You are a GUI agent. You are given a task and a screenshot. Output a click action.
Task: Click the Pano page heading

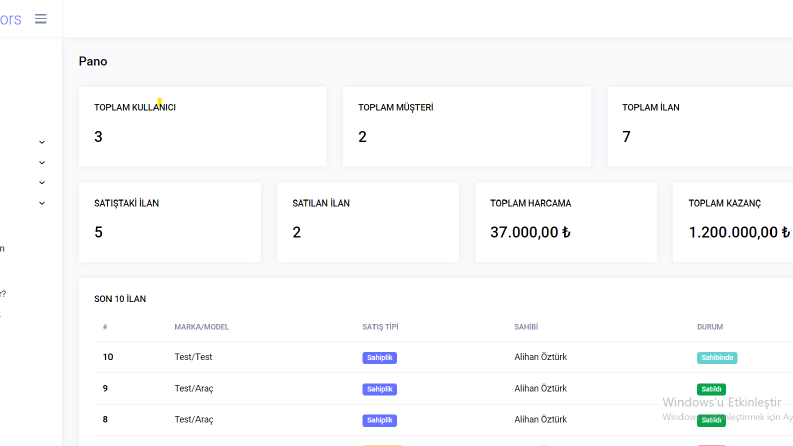[93, 61]
